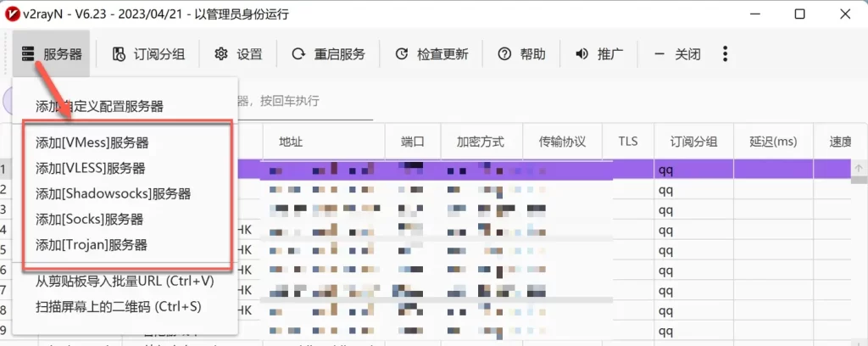868x346 pixels.
Task: Click 推广 in the toolbar
Action: point(599,53)
